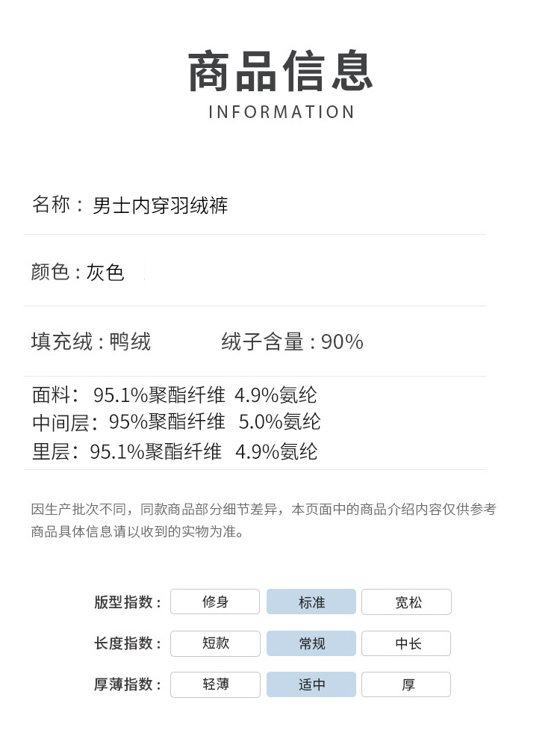Click the 因生产批次不同 disclaimer text
The width and height of the screenshot is (560, 742).
tap(264, 510)
